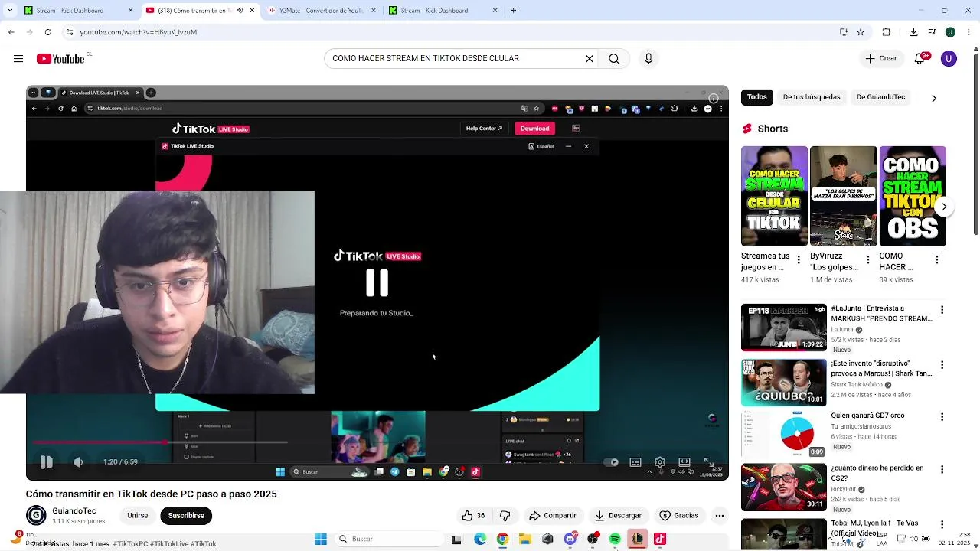Run search with the magnifier button
This screenshot has height=551, width=980.
point(614,58)
